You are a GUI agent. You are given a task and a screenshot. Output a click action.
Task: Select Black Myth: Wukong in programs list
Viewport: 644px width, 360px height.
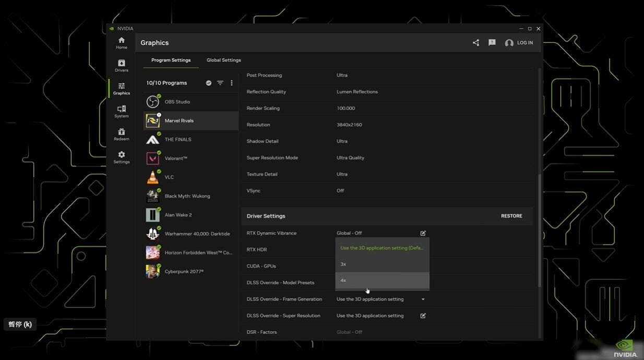pyautogui.click(x=191, y=196)
